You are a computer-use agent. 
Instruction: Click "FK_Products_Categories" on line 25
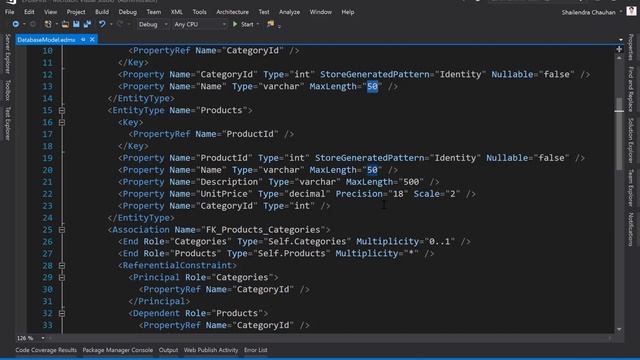tap(263, 230)
